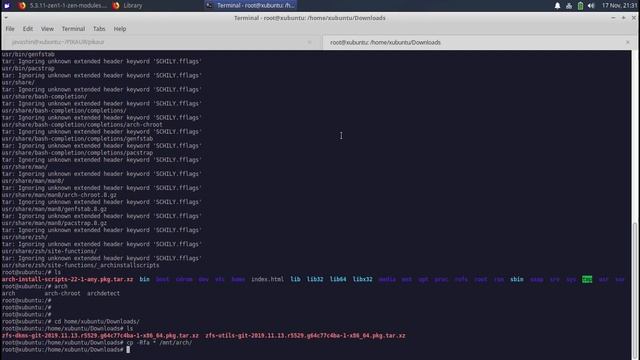640x360 pixels.
Task: Open the Edit menu
Action: tap(27, 29)
